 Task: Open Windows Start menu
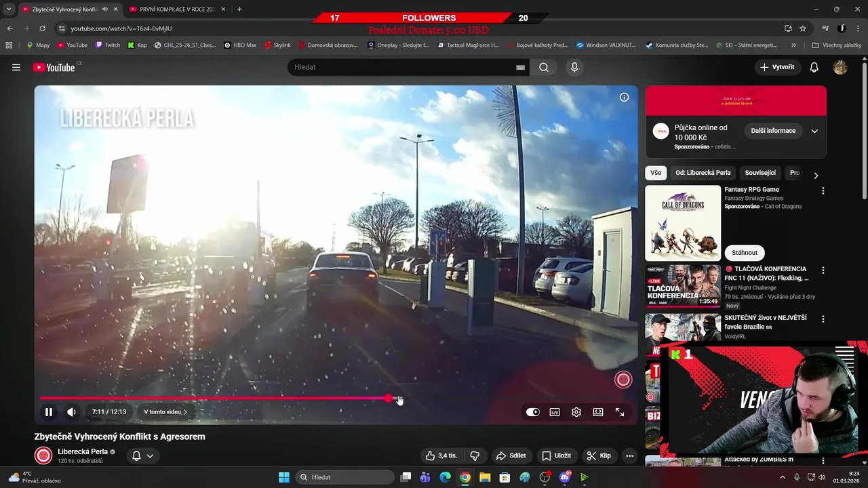click(x=284, y=477)
